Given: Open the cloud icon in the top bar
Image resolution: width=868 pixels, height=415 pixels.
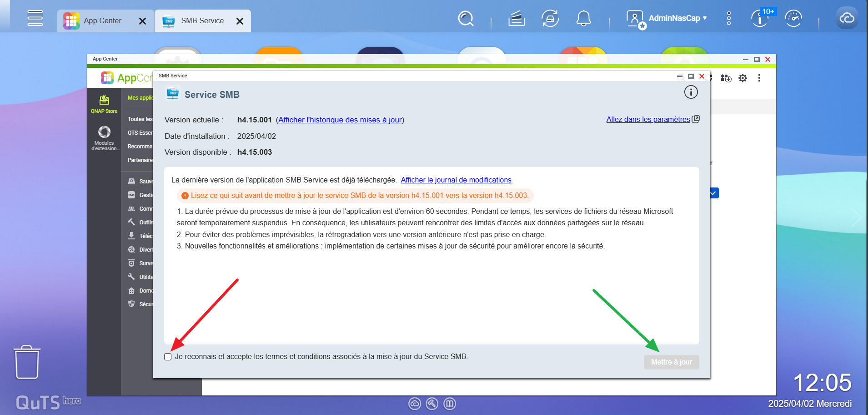Looking at the screenshot, I should coord(847,18).
